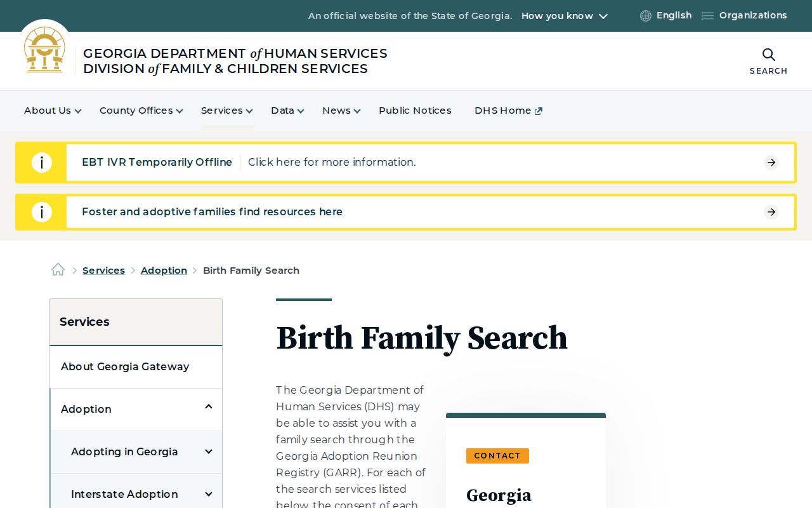Click the orange CONTACT label
The image size is (812, 508).
coord(497,456)
